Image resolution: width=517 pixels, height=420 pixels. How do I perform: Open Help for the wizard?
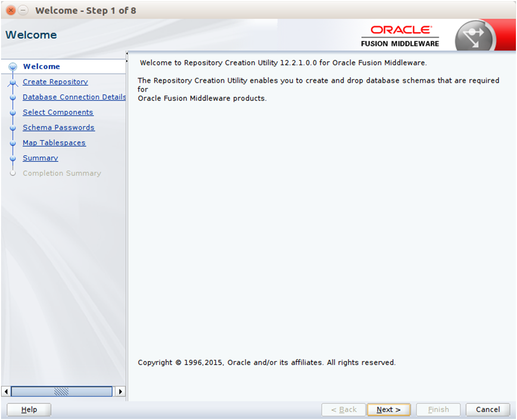tap(29, 409)
